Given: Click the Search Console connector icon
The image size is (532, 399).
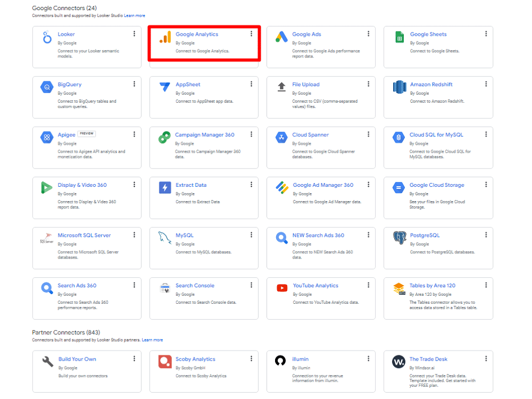Looking at the screenshot, I should (x=164, y=288).
